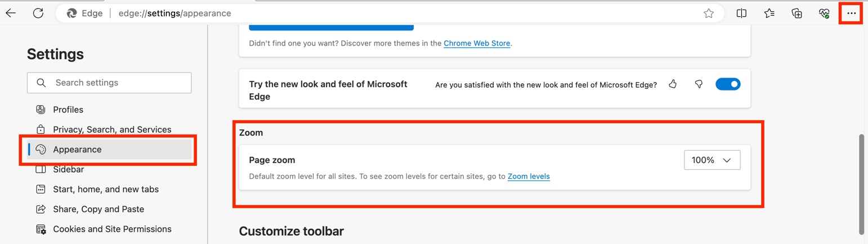868x244 pixels.
Task: Reload the page with the refresh icon
Action: [38, 13]
